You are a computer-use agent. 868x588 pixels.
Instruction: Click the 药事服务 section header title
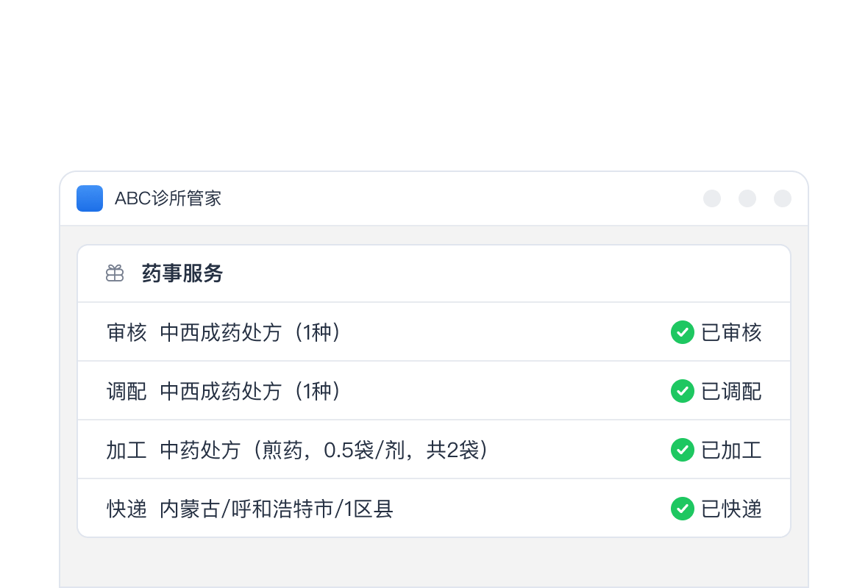tap(182, 274)
